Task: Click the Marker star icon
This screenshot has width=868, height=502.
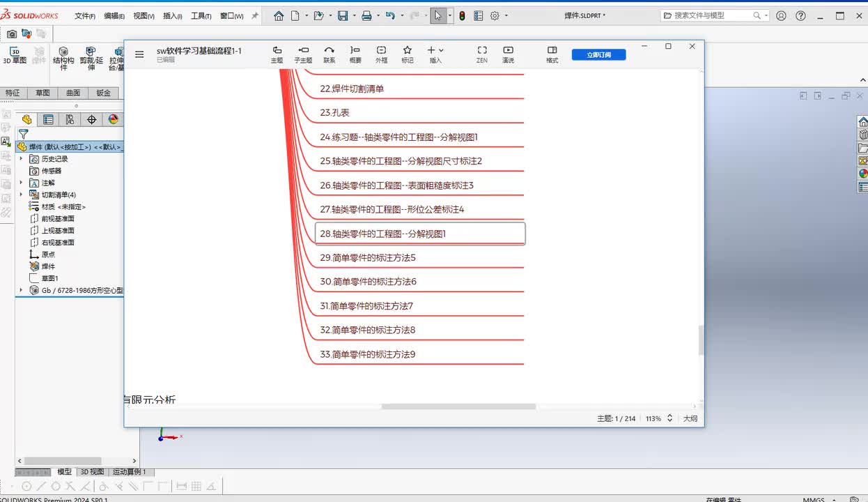Action: (408, 54)
